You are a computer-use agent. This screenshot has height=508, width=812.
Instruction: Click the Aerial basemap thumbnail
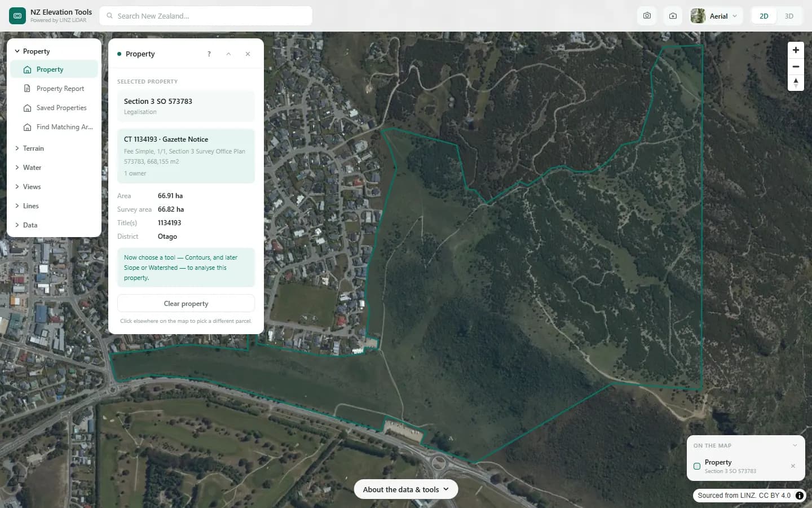click(x=698, y=16)
